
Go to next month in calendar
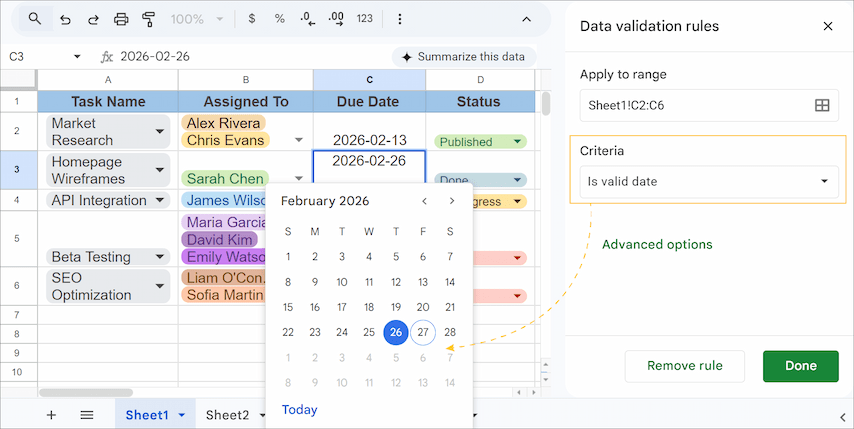pyautogui.click(x=452, y=201)
